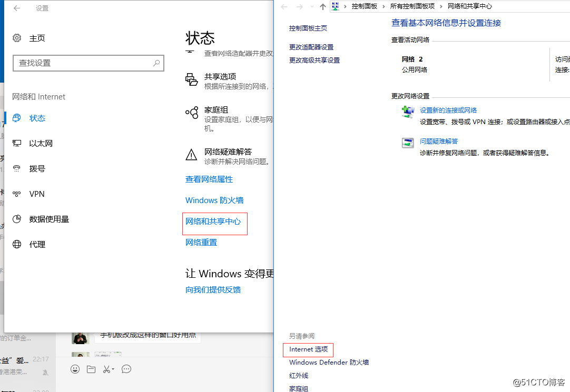Screen dimensions: 570x392
Task: Open 家庭组 homegroup settings
Action: pos(216,109)
